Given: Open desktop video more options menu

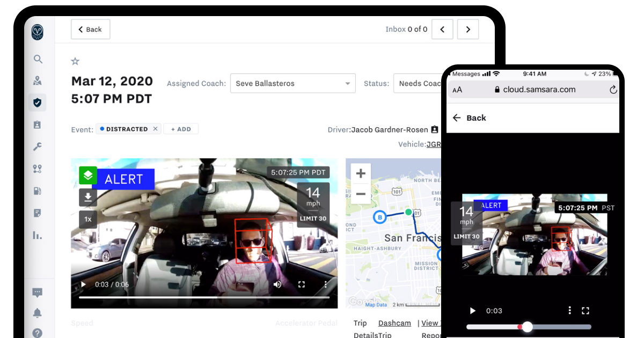Looking at the screenshot, I should [326, 284].
